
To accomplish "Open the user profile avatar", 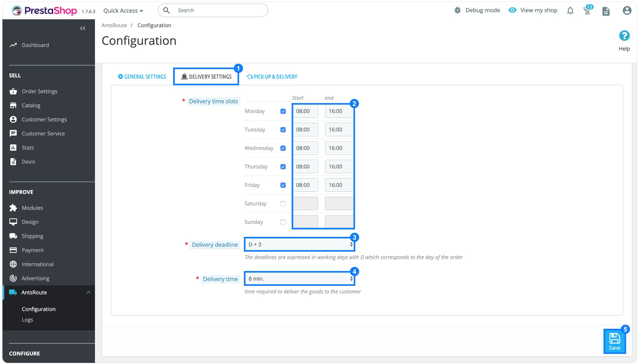I will [x=627, y=11].
